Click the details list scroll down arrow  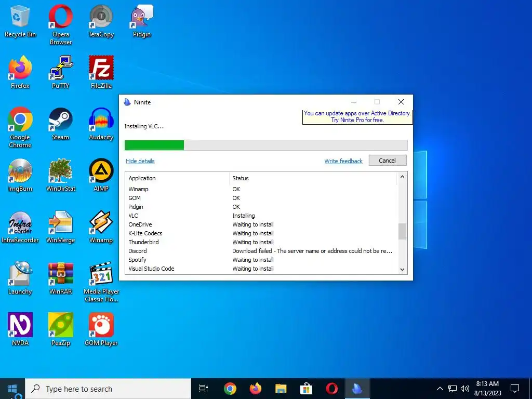pyautogui.click(x=403, y=270)
